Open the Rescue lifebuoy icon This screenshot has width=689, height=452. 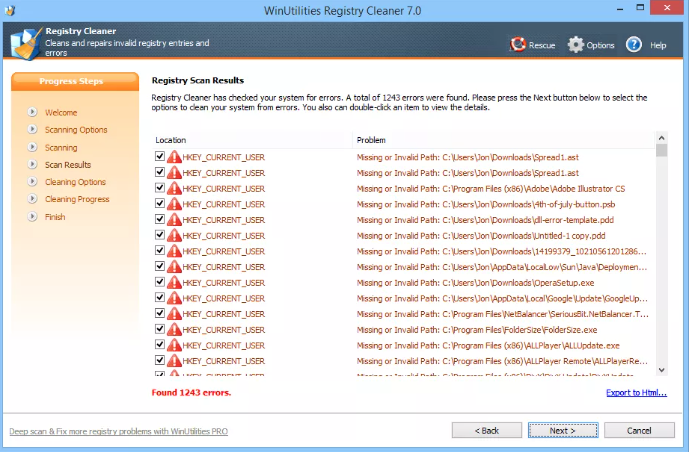[518, 44]
